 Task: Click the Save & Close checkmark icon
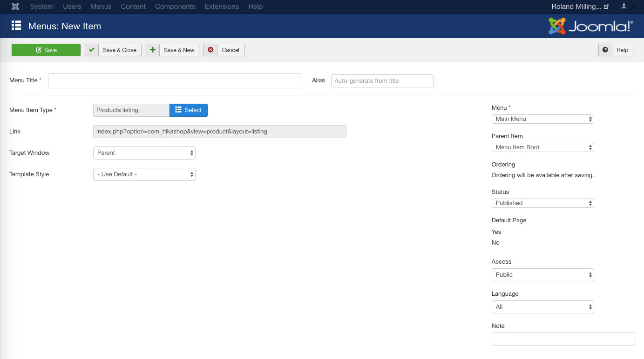pos(92,50)
